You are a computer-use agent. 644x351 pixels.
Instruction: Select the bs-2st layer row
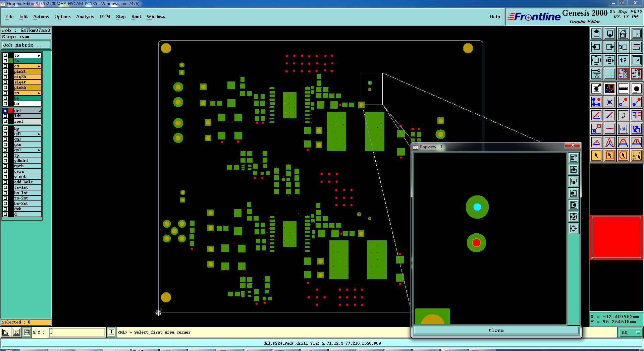click(x=27, y=203)
